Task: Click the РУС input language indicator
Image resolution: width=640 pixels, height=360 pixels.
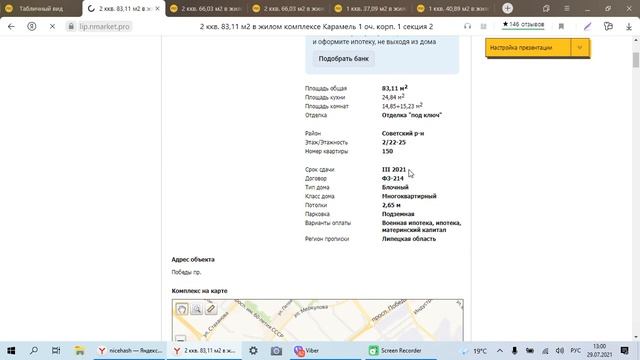Action: coord(576,351)
